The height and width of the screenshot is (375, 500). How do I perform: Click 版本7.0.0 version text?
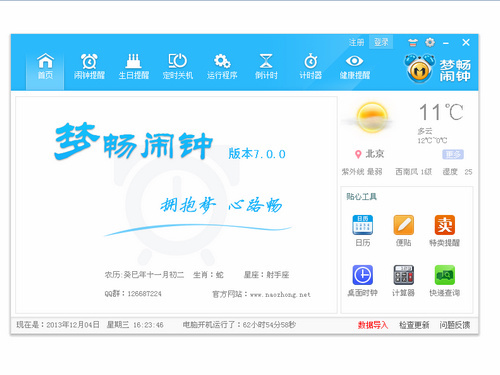257,154
